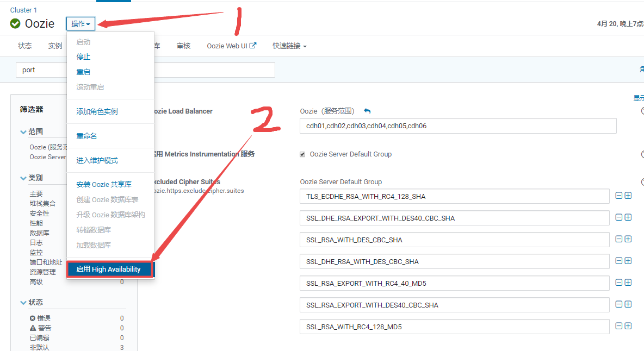Image resolution: width=644 pixels, height=351 pixels.
Task: Filter by 日志 category
Action: coord(36,243)
